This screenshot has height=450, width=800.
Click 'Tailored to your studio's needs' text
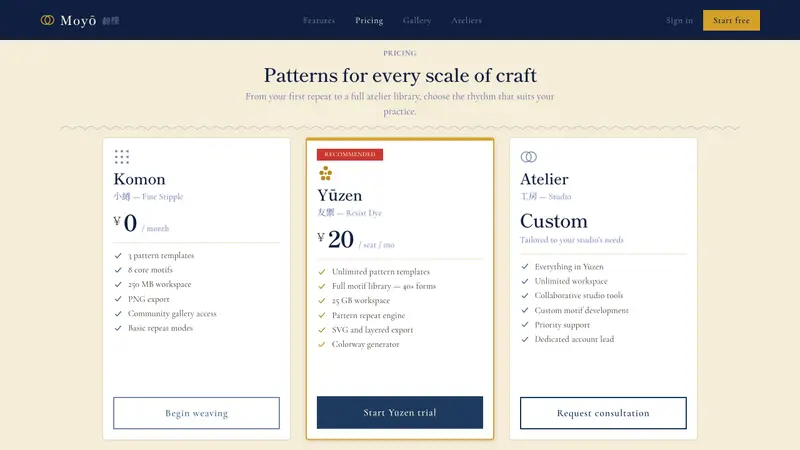(x=571, y=240)
